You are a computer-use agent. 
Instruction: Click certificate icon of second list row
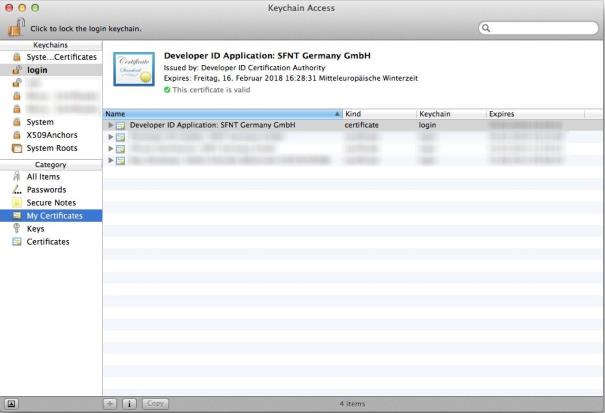coord(121,137)
